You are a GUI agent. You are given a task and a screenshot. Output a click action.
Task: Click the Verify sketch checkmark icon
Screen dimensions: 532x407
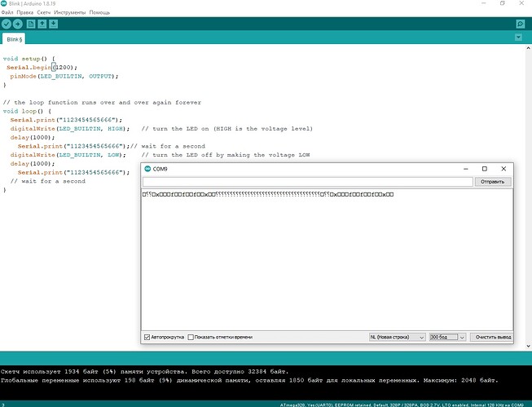(7, 24)
